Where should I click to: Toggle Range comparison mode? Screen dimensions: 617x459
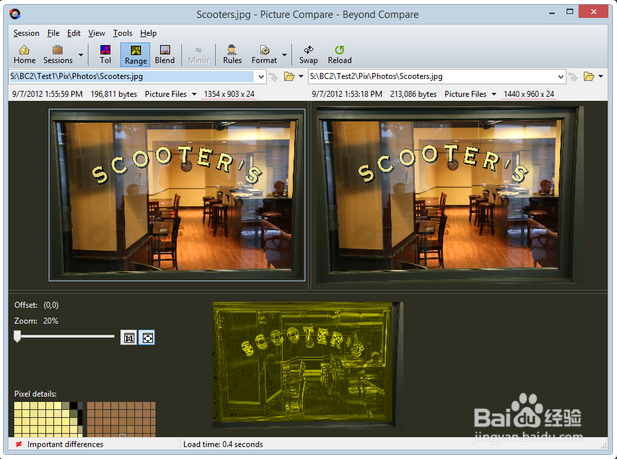[136, 54]
